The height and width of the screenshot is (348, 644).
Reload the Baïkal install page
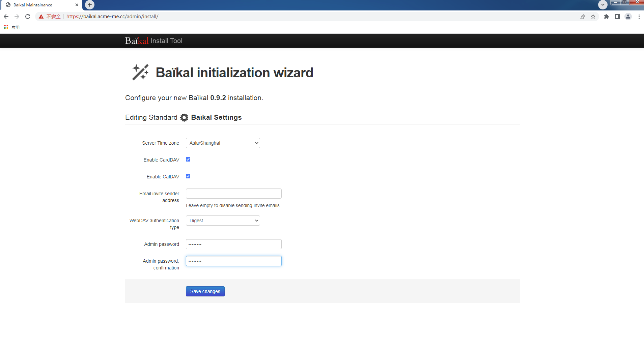pos(28,17)
